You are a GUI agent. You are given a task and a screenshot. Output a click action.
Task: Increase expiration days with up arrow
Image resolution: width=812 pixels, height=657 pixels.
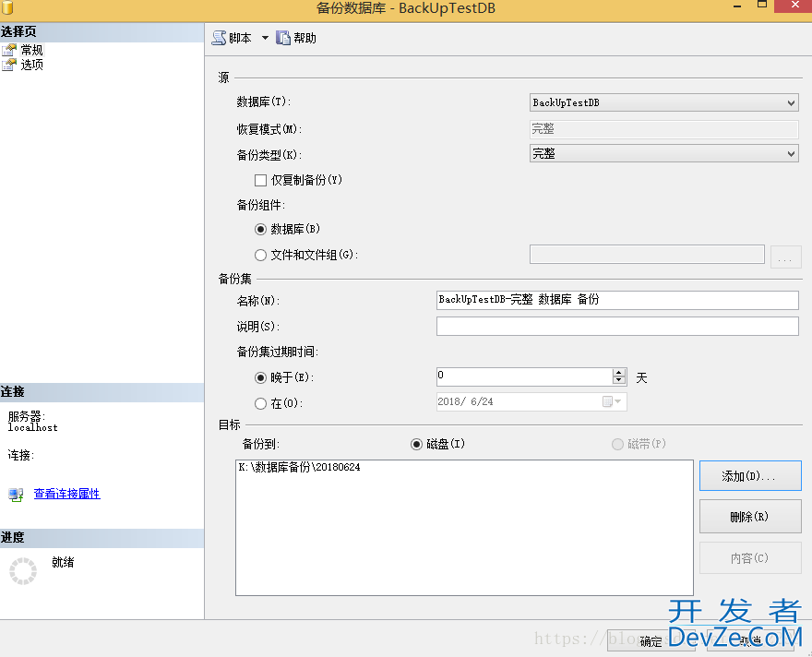[619, 372]
